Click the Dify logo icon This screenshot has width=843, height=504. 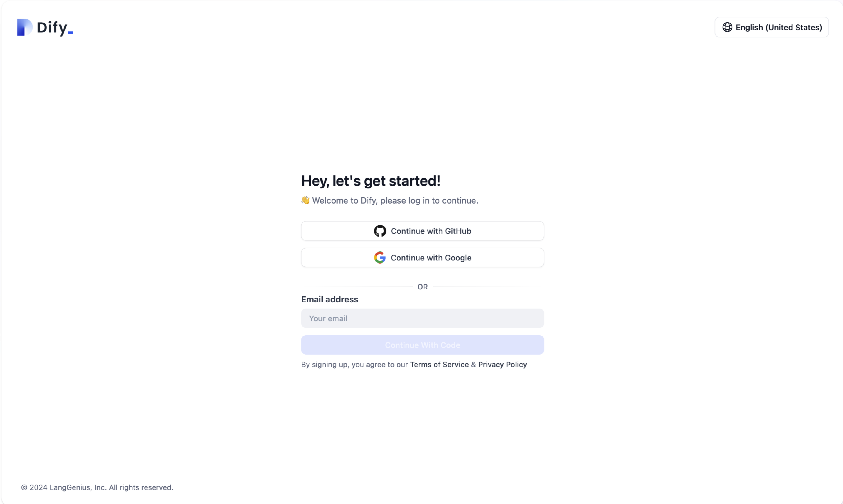click(25, 27)
